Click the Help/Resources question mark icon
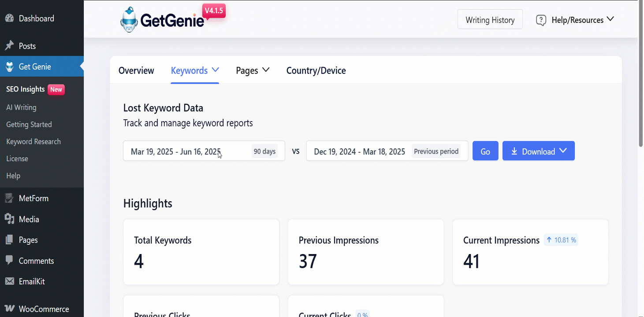644x317 pixels. click(x=541, y=20)
